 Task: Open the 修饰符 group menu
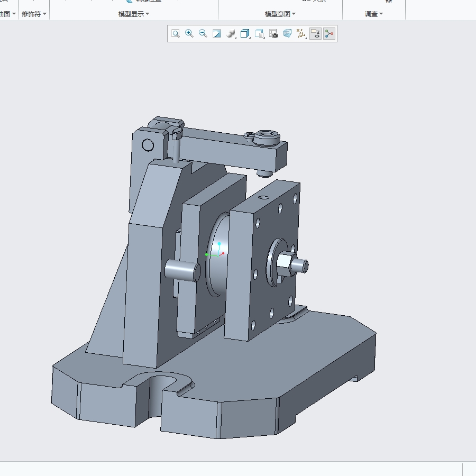34,14
